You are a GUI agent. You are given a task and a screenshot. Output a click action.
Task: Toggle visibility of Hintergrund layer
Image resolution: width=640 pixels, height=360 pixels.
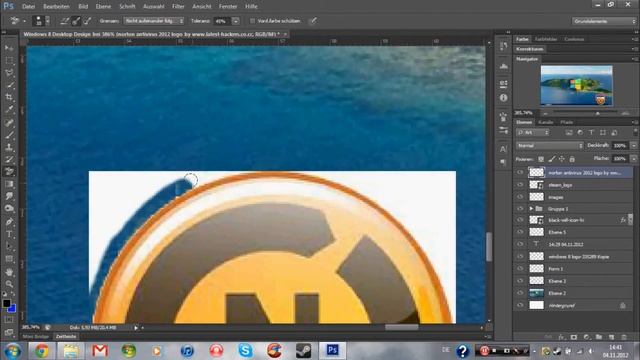(x=520, y=305)
